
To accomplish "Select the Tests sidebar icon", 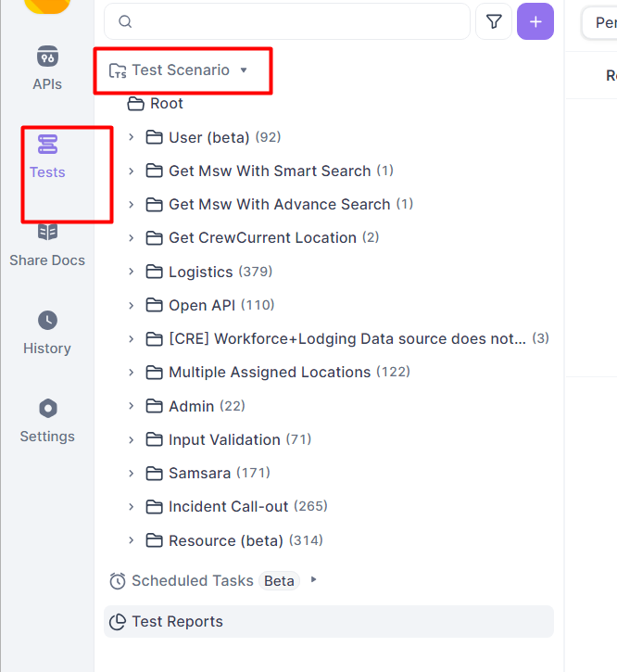I will point(47,145).
